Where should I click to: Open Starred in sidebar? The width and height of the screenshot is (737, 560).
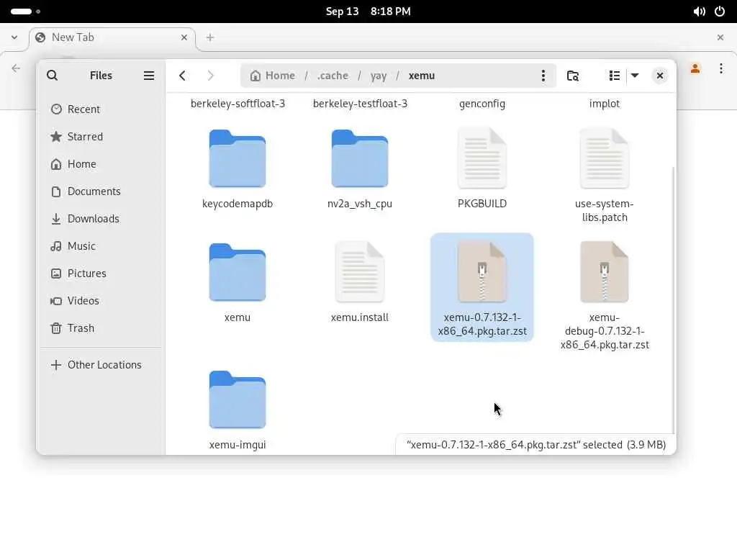[x=101, y=136]
